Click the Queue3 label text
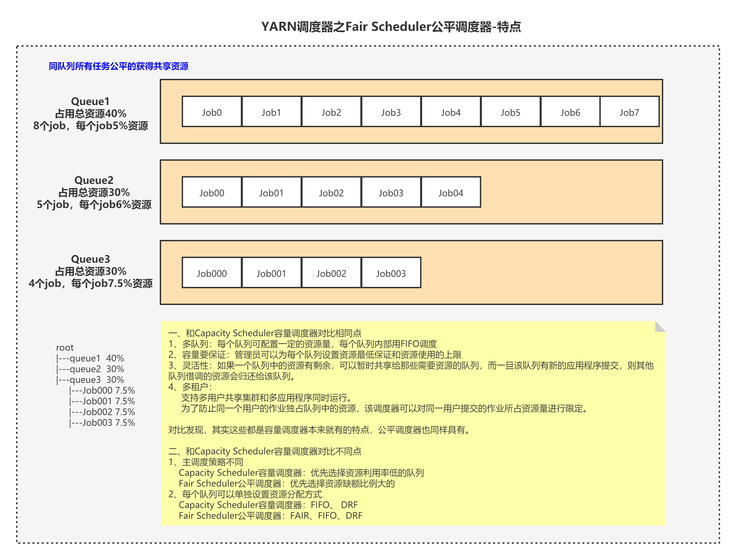The image size is (736, 560). (91, 259)
